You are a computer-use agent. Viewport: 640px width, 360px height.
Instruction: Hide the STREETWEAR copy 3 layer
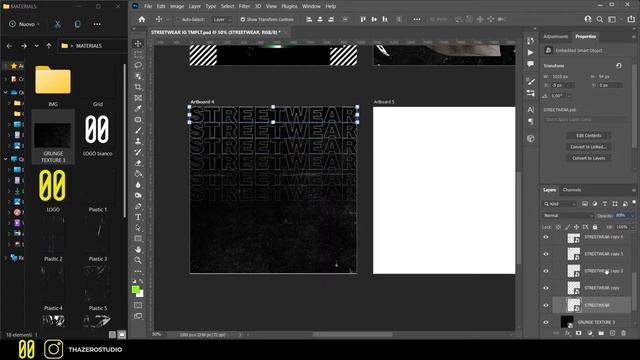546,254
